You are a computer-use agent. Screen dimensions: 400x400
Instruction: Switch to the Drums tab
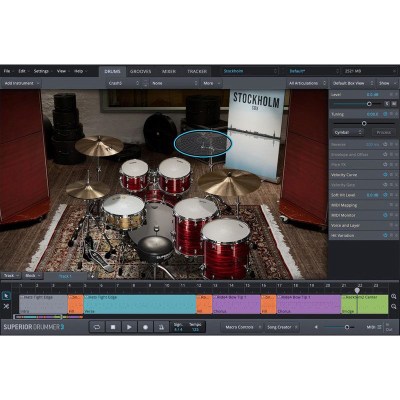[x=112, y=71]
